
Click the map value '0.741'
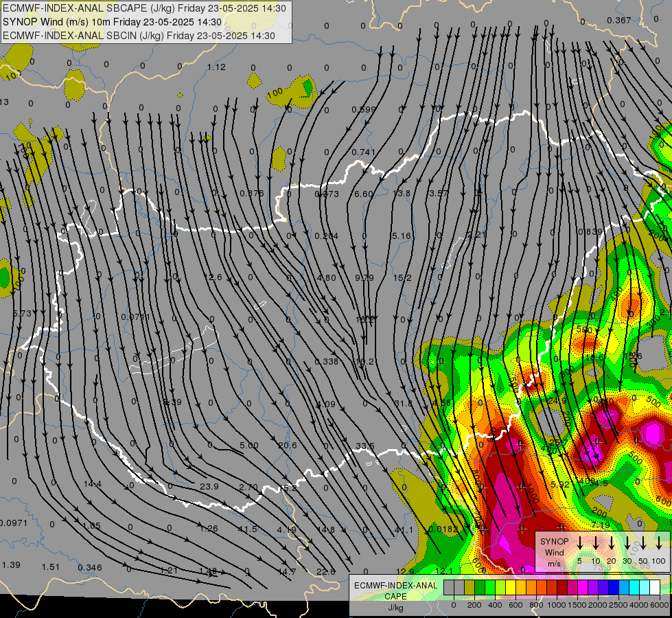click(363, 152)
